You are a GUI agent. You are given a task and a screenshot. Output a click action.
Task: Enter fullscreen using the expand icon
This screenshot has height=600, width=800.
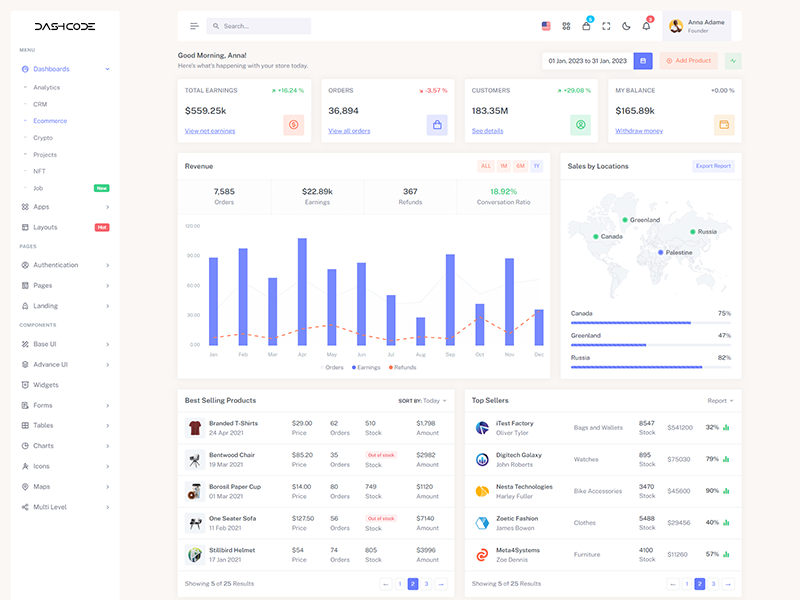pyautogui.click(x=607, y=26)
